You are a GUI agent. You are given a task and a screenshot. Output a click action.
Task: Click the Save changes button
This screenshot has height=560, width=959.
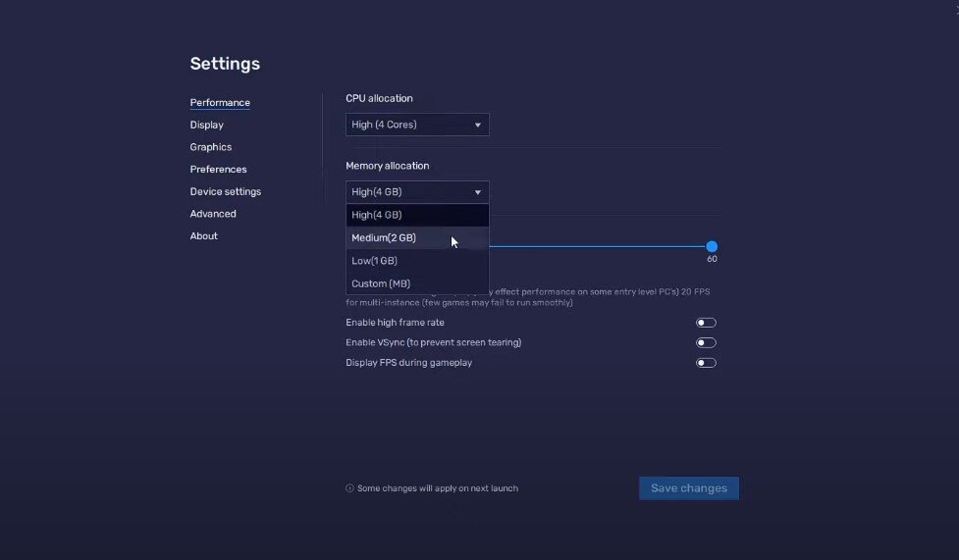[689, 488]
